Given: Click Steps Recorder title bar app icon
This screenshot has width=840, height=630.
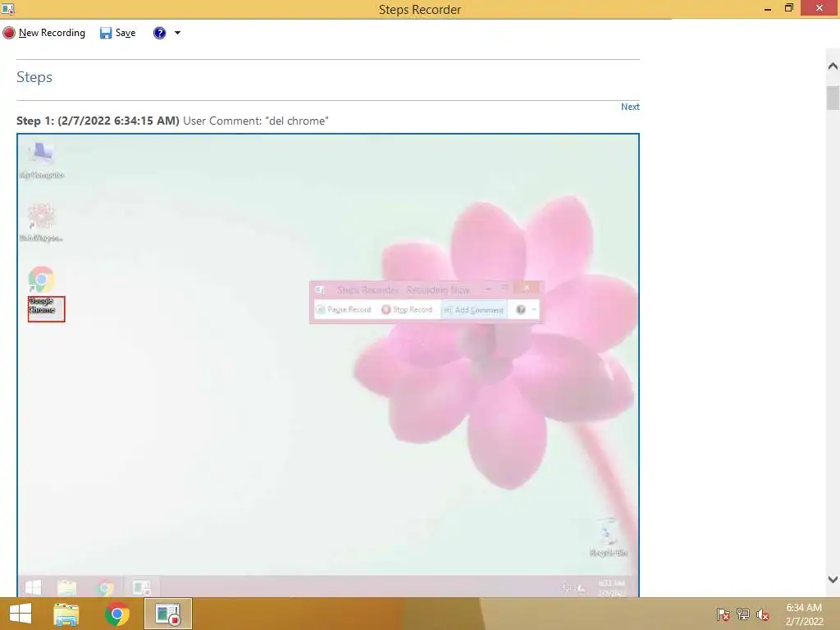Looking at the screenshot, I should click(x=8, y=8).
